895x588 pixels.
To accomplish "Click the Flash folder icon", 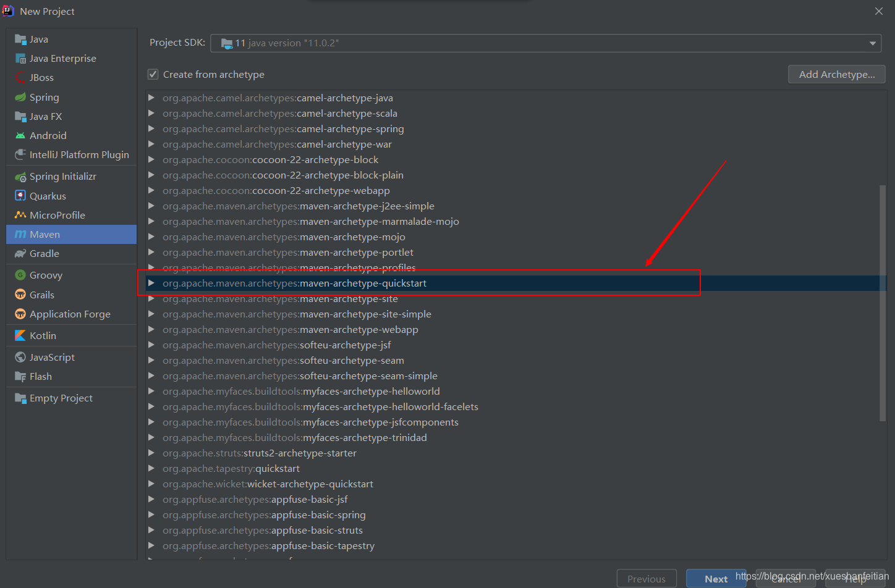I will (20, 377).
